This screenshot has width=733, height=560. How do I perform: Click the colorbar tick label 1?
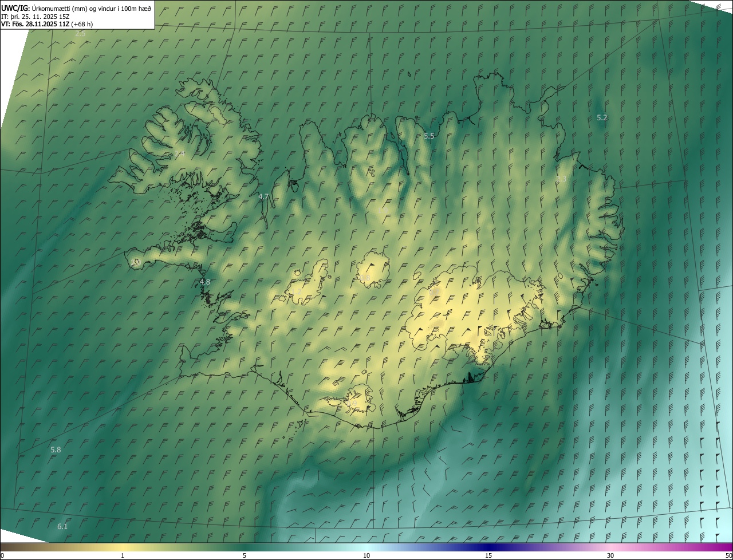click(x=123, y=555)
